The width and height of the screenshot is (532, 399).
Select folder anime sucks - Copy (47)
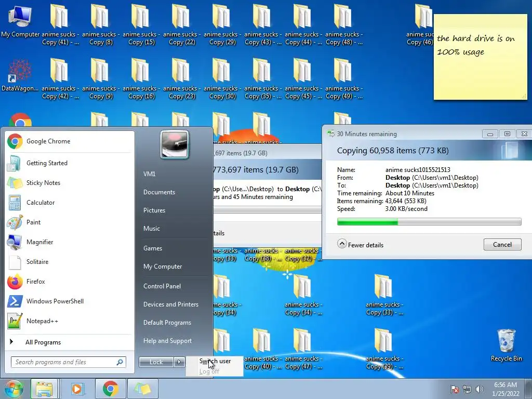(303, 349)
